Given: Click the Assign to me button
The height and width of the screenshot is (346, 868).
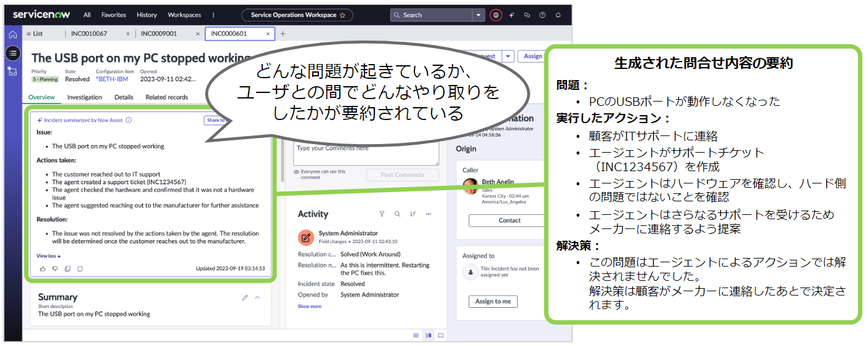Looking at the screenshot, I should 493,301.
